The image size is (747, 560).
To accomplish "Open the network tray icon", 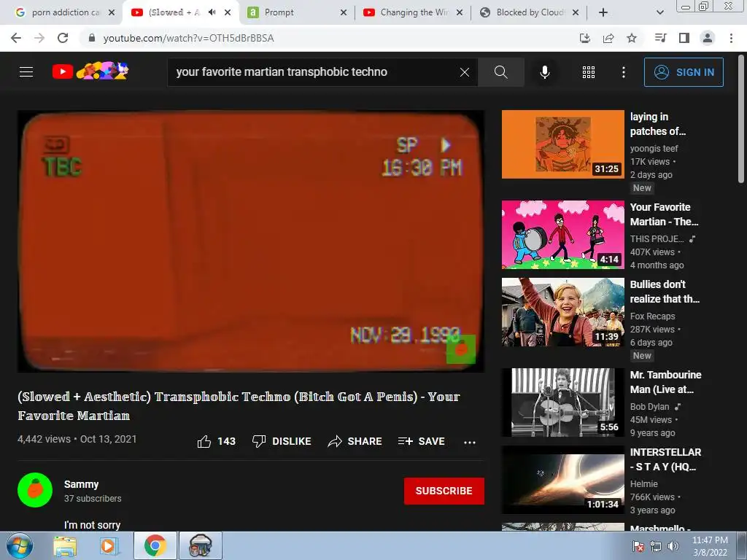I will (656, 546).
